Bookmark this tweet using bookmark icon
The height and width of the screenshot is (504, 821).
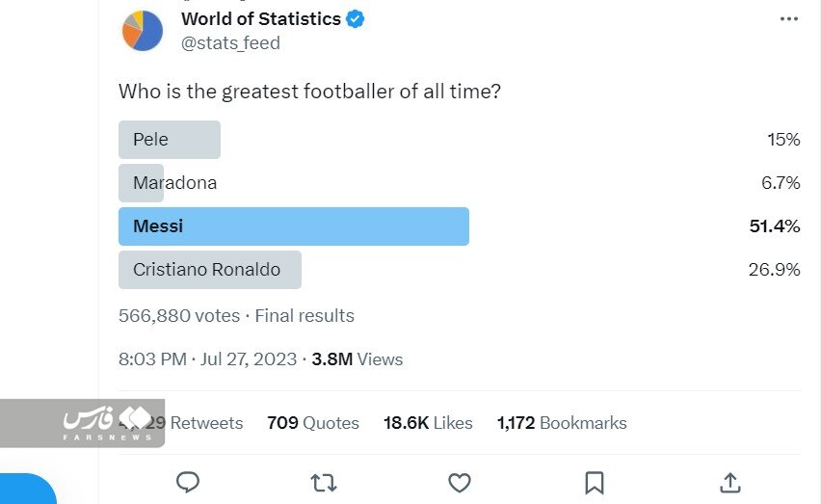click(595, 482)
